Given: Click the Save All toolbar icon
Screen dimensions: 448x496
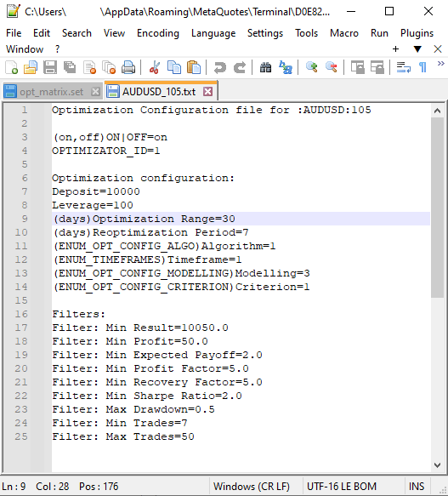Looking at the screenshot, I should point(70,67).
